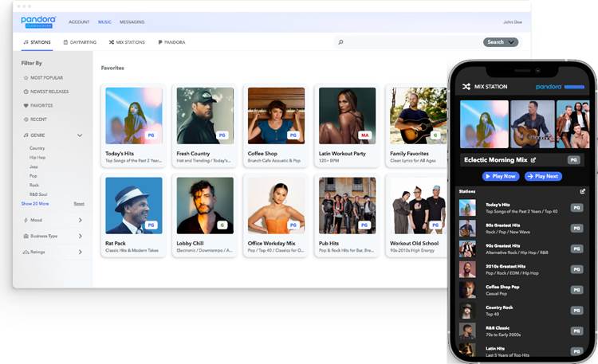Switch to the Stations tab

[x=37, y=42]
